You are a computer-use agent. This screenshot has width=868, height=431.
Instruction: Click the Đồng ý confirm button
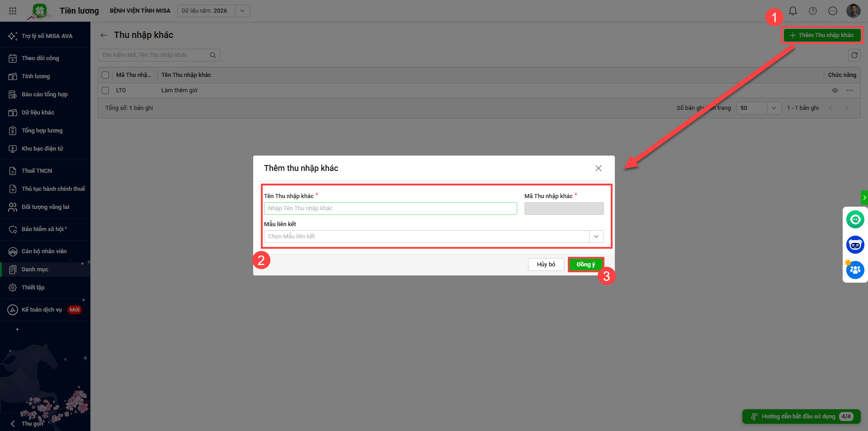click(585, 265)
